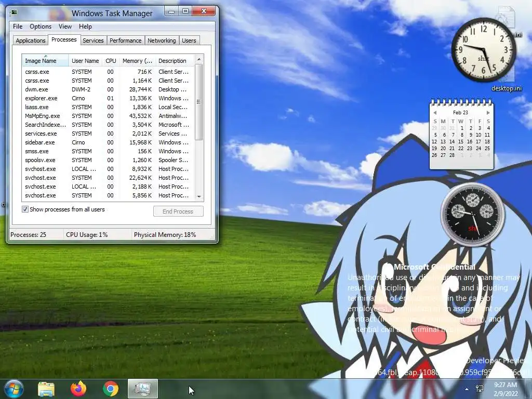532x399 pixels.
Task: Switch to the Users tab
Action: pyautogui.click(x=189, y=41)
